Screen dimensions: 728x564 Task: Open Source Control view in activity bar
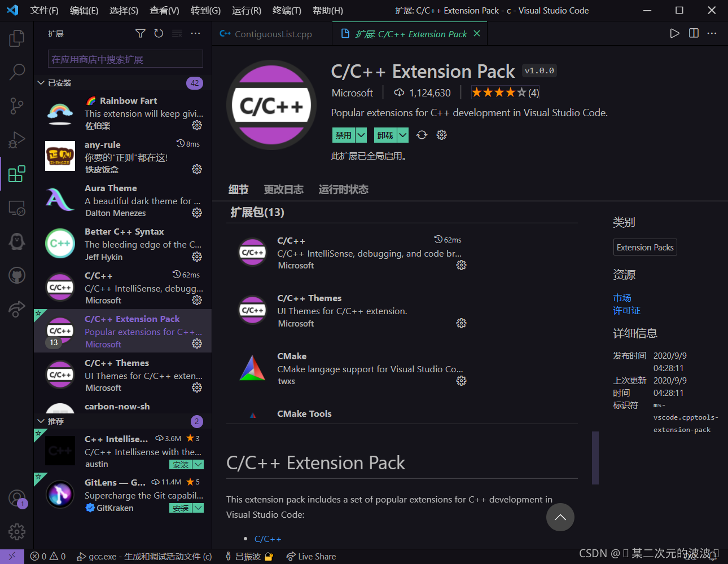point(17,105)
